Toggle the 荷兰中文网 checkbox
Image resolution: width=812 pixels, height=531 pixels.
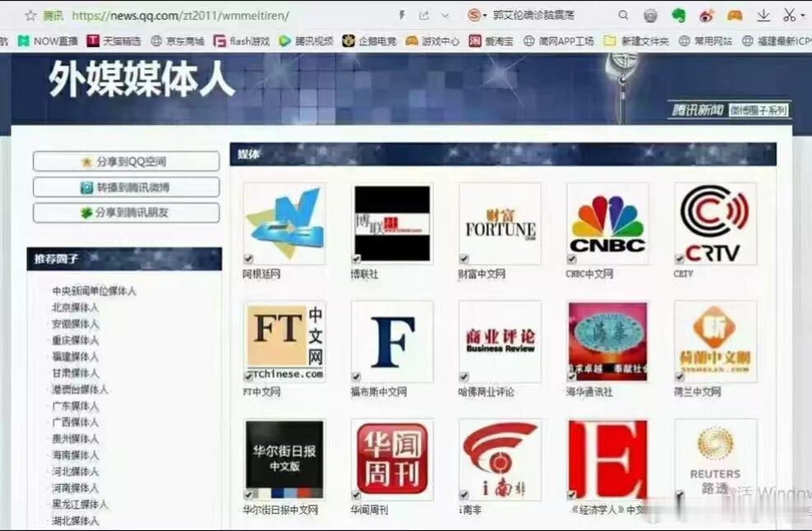point(680,376)
